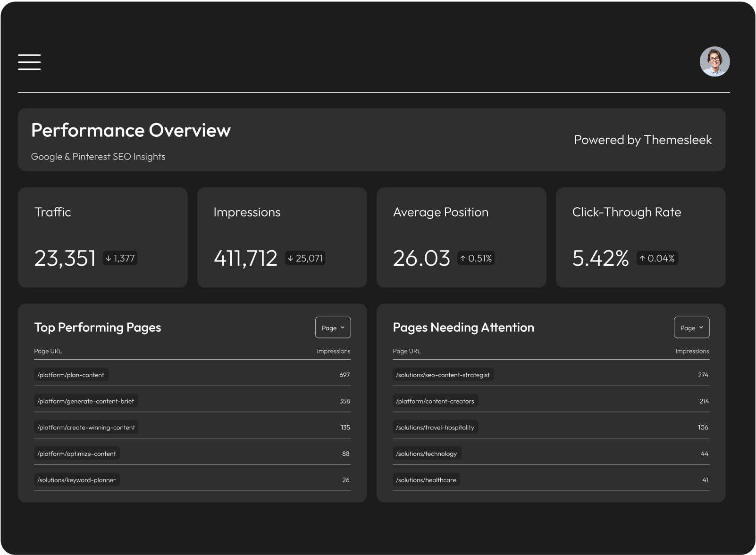This screenshot has width=756, height=555.
Task: Open the /platform/plan-content page URL
Action: tap(71, 375)
